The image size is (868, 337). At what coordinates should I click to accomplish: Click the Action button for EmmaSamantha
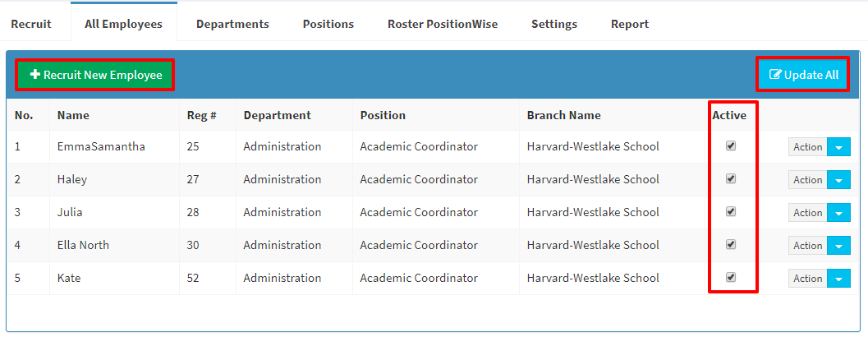[808, 147]
